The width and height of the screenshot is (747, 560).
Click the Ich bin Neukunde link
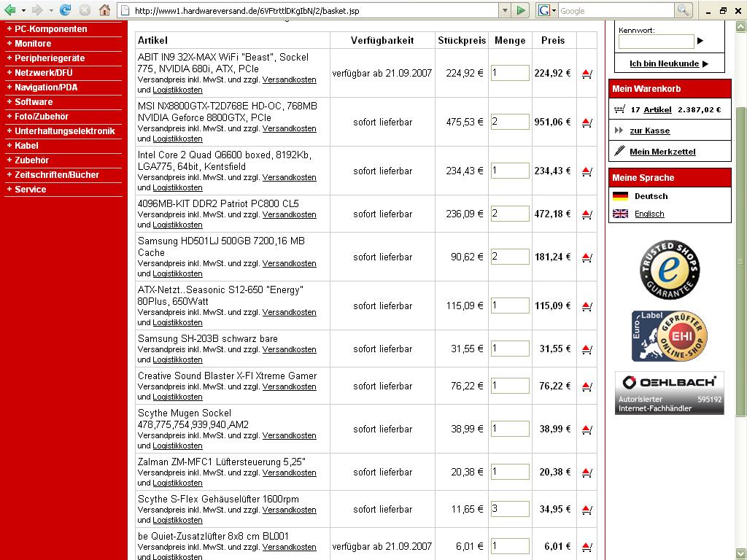[664, 63]
